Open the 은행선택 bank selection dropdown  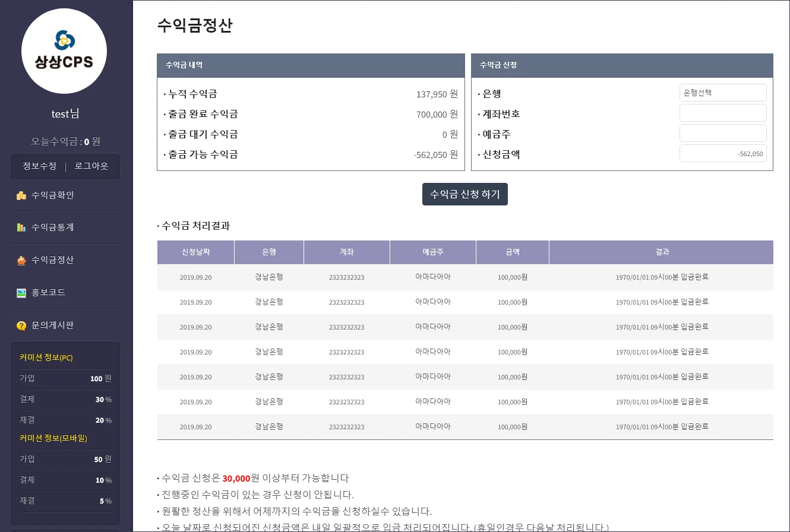[722, 92]
